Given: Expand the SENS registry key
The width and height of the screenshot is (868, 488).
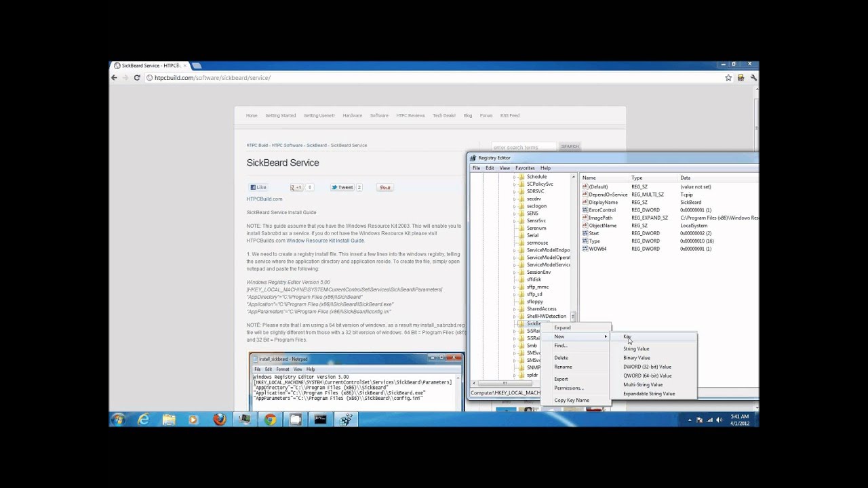Looking at the screenshot, I should (x=514, y=213).
